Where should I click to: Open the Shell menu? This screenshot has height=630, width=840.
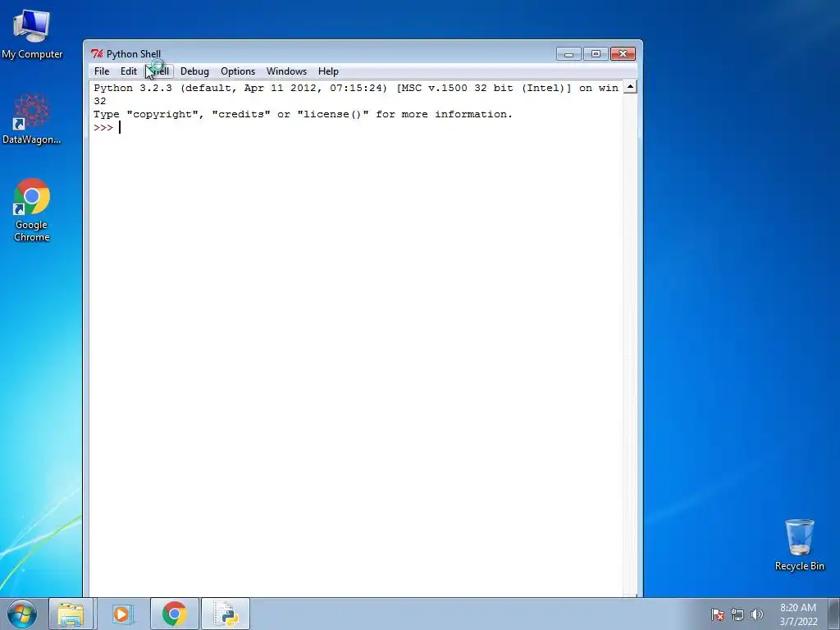(x=159, y=71)
